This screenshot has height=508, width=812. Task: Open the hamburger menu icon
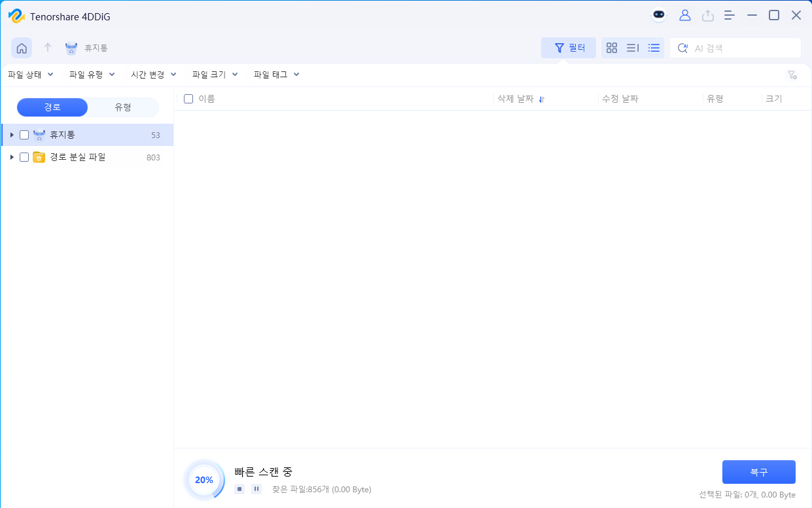[730, 15]
